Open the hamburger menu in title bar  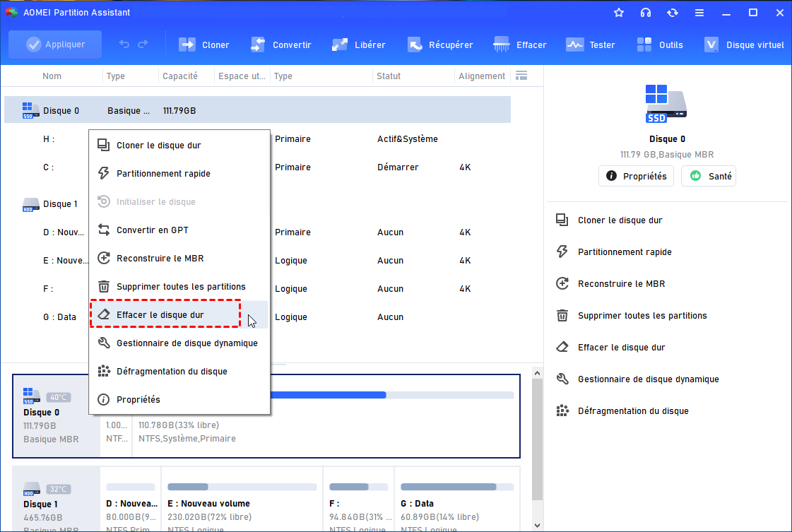click(699, 13)
